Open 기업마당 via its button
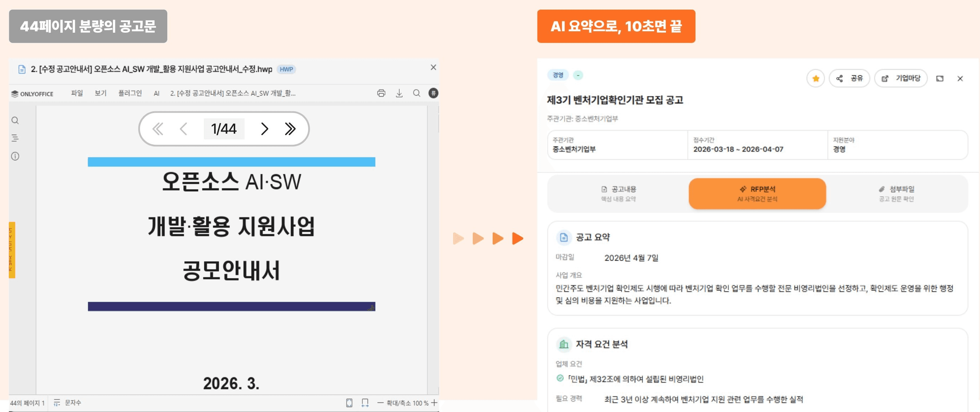The image size is (980, 412). click(x=900, y=78)
